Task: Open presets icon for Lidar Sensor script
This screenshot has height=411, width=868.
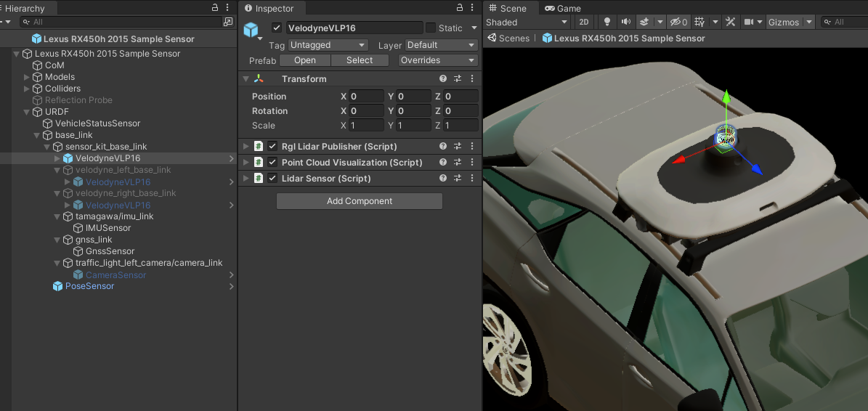Action: click(x=458, y=179)
